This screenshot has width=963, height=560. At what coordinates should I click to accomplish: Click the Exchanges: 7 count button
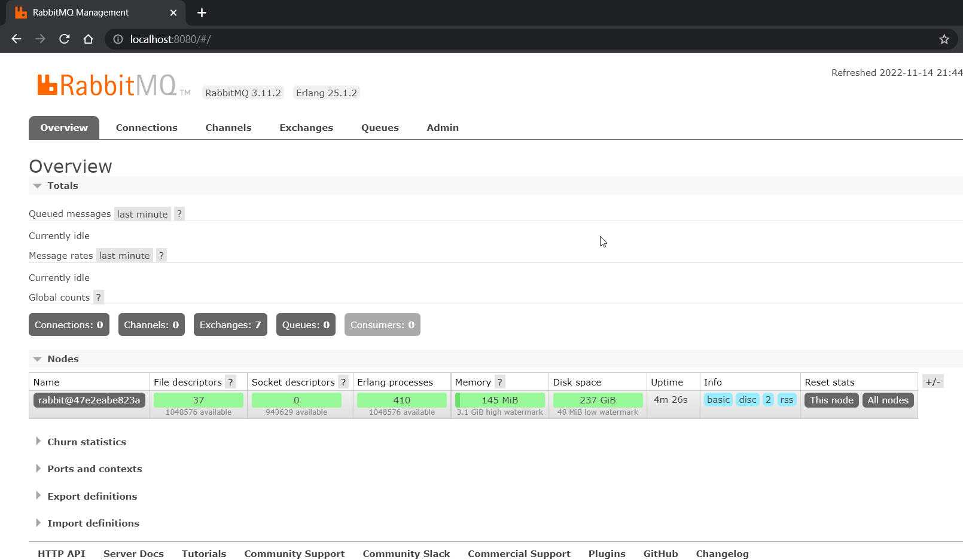tap(230, 325)
